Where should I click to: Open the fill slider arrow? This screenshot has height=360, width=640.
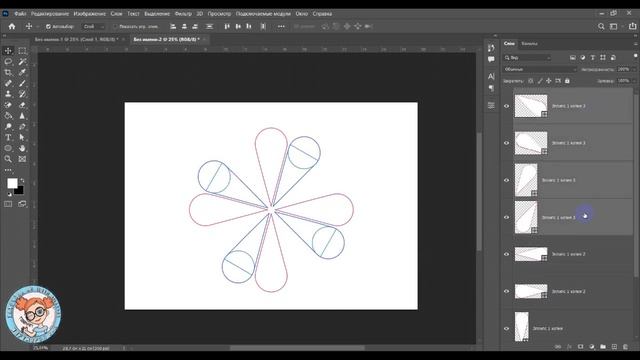[x=634, y=81]
